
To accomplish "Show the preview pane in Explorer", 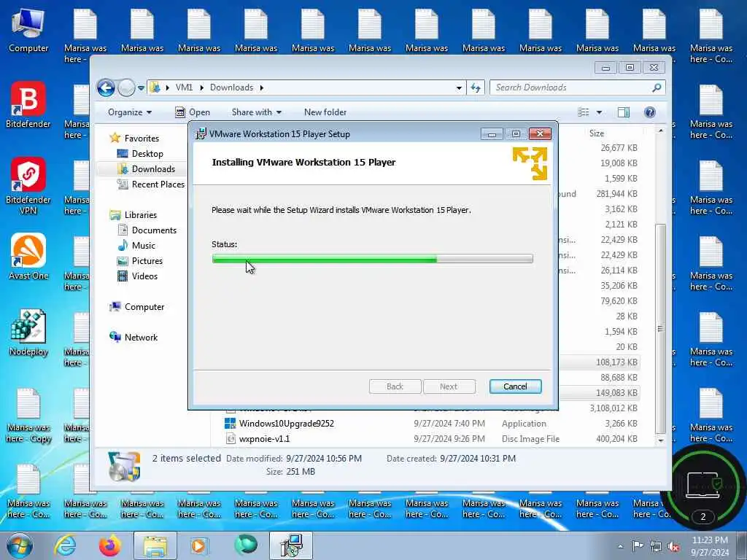I will 623,112.
